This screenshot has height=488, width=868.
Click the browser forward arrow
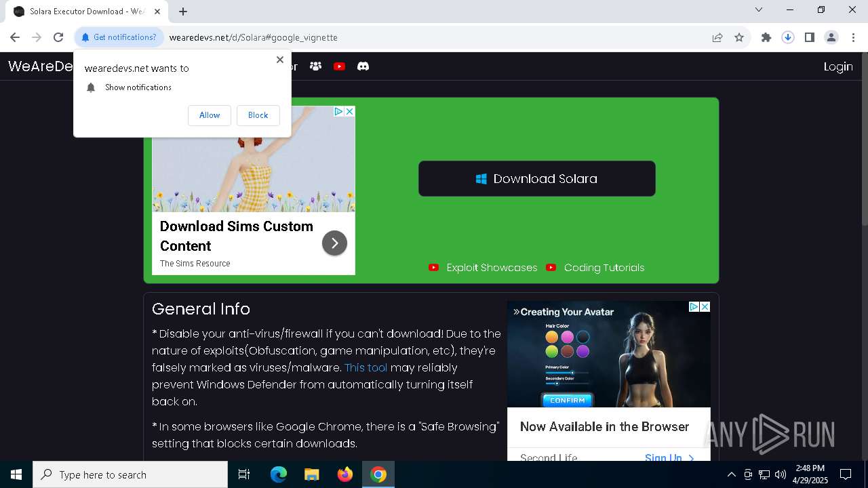click(37, 37)
